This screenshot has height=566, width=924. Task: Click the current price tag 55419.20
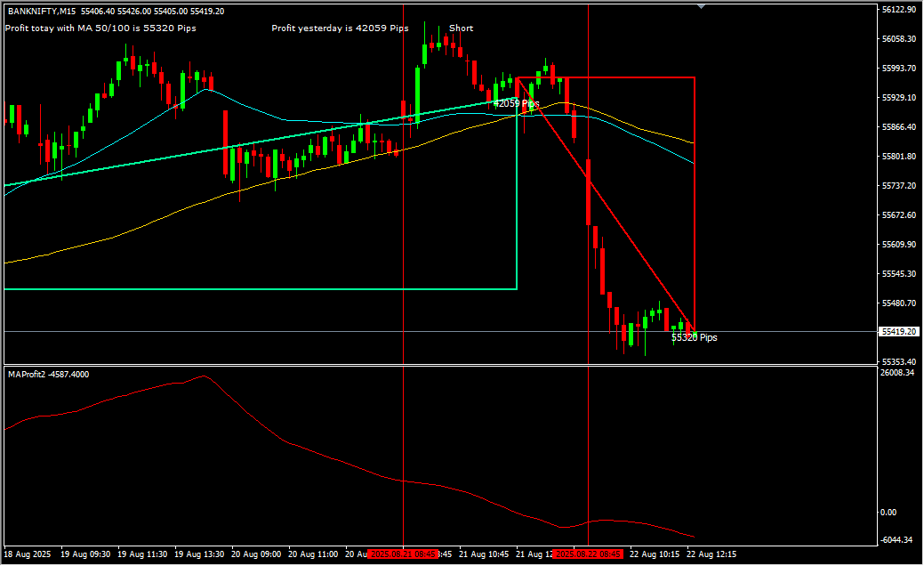898,332
